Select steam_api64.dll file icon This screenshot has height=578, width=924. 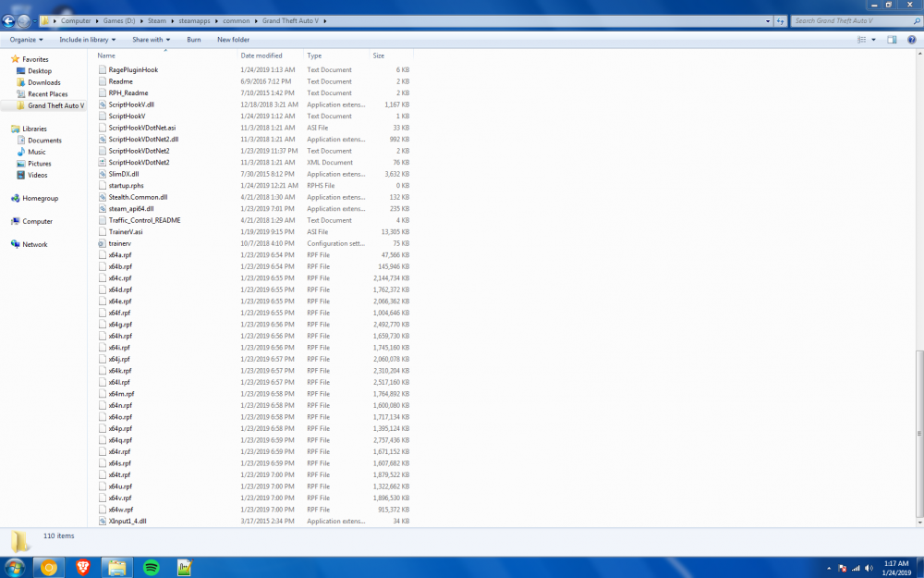point(103,209)
